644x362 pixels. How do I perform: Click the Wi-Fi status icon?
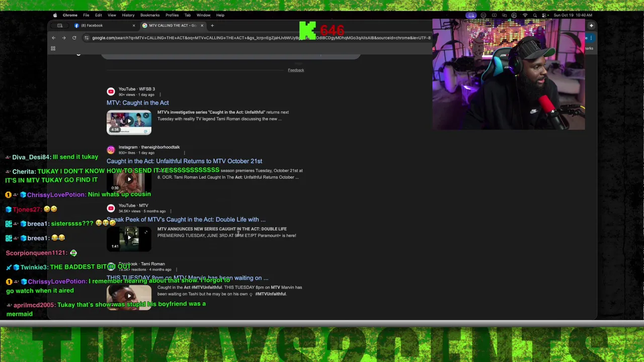(x=525, y=15)
